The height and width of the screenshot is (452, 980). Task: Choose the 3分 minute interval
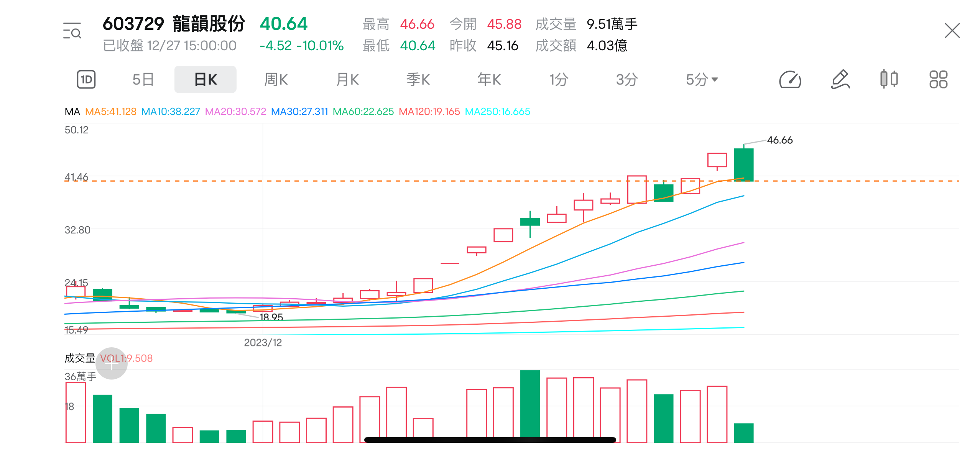pos(627,80)
